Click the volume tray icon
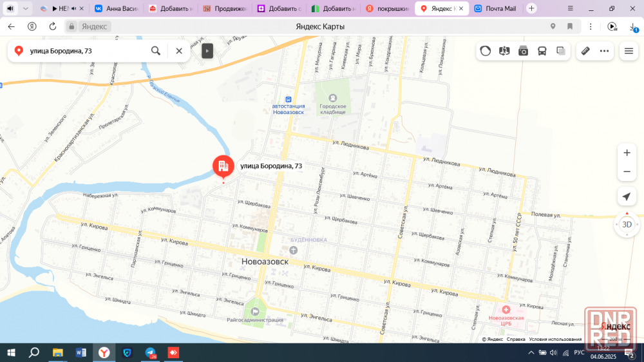 pyautogui.click(x=554, y=352)
